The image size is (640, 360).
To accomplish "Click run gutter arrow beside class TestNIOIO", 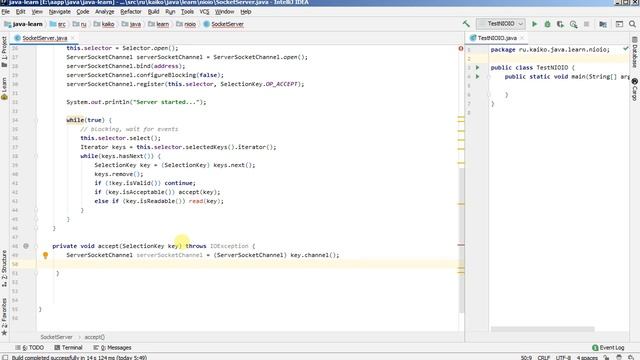I will tap(478, 67).
